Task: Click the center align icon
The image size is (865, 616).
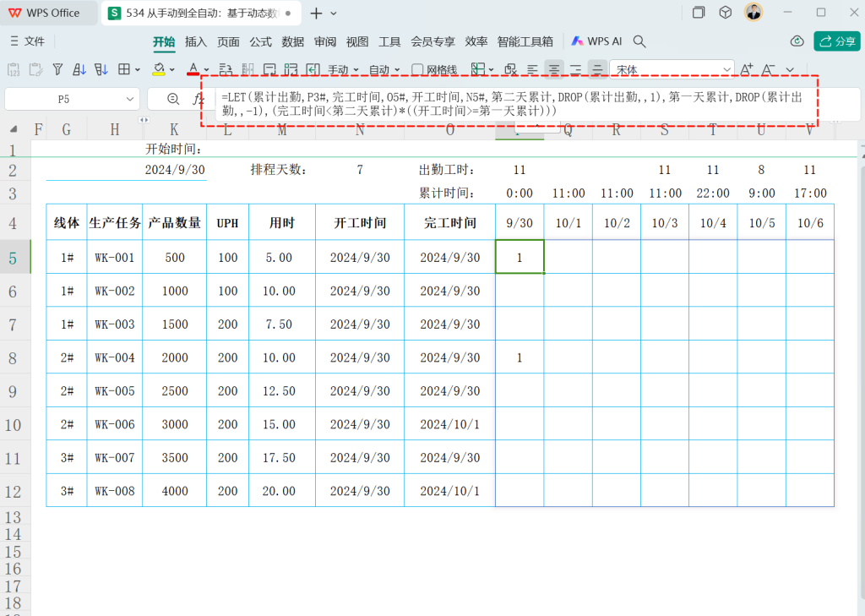Action: 554,69
